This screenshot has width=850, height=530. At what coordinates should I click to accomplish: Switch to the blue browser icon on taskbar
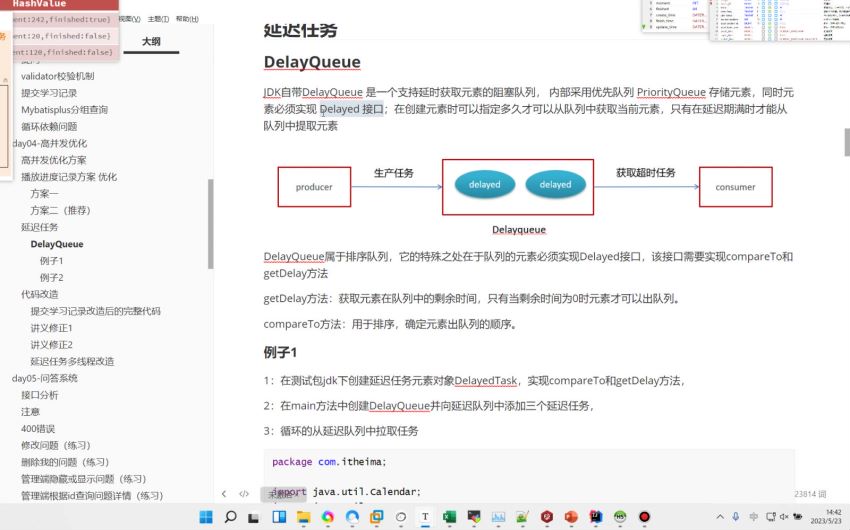click(x=352, y=517)
